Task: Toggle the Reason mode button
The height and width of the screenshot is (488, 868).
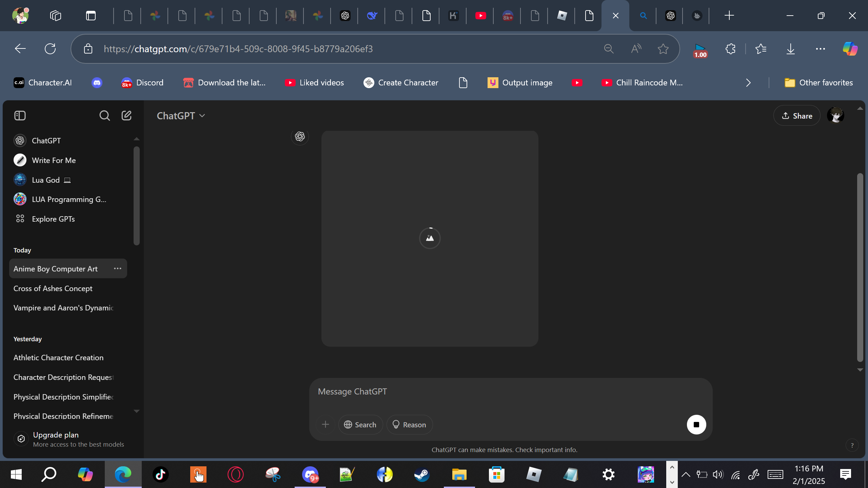Action: (409, 425)
